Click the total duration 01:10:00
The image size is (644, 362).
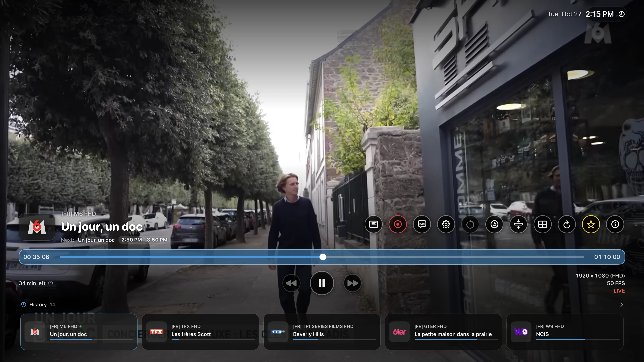pyautogui.click(x=607, y=257)
